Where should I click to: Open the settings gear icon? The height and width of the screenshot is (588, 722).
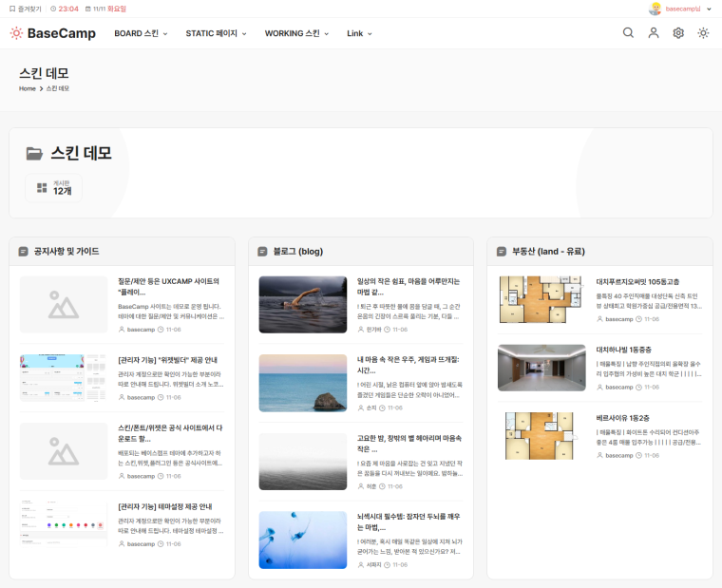click(678, 33)
